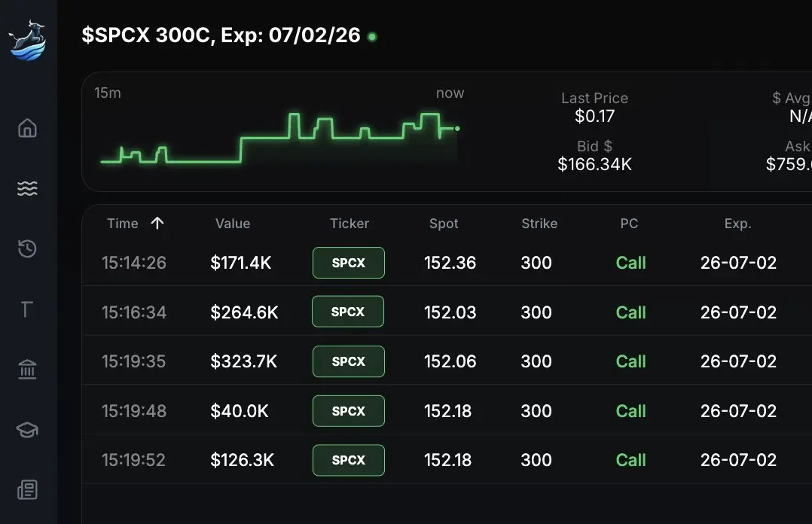Click the SPCX ticker badge at 15:14:26

pyautogui.click(x=349, y=263)
